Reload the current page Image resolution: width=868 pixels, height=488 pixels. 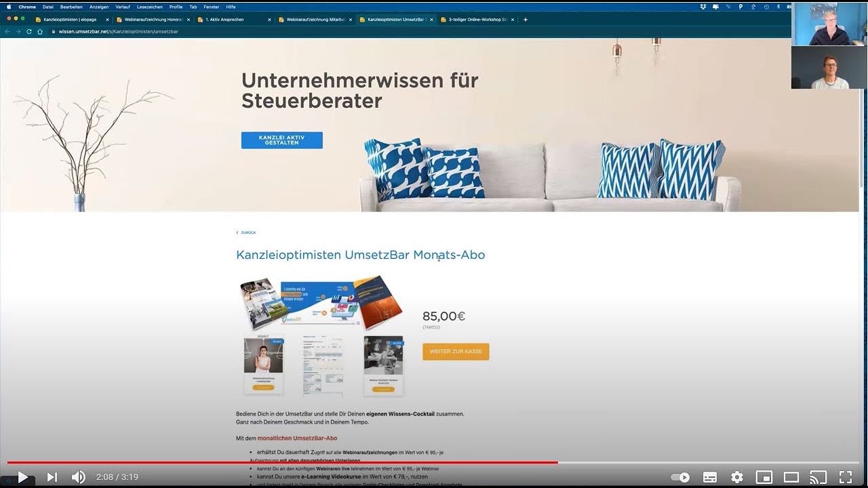click(29, 31)
